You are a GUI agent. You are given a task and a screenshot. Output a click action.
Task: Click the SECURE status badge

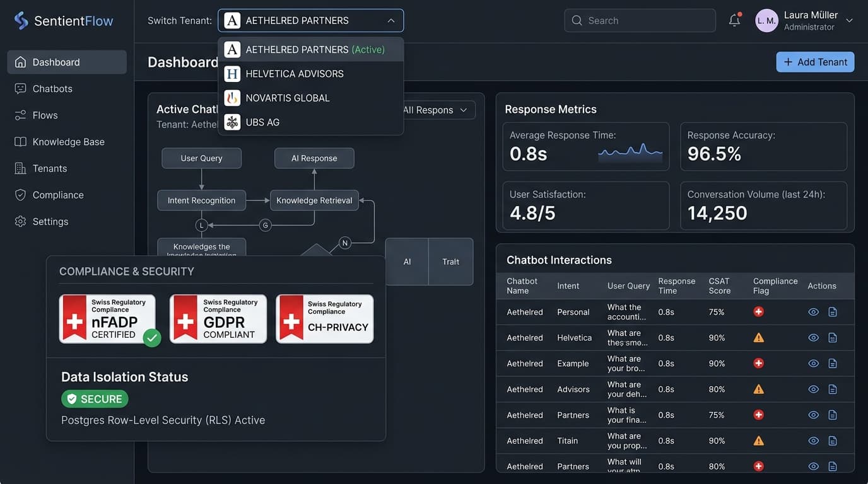(x=95, y=399)
